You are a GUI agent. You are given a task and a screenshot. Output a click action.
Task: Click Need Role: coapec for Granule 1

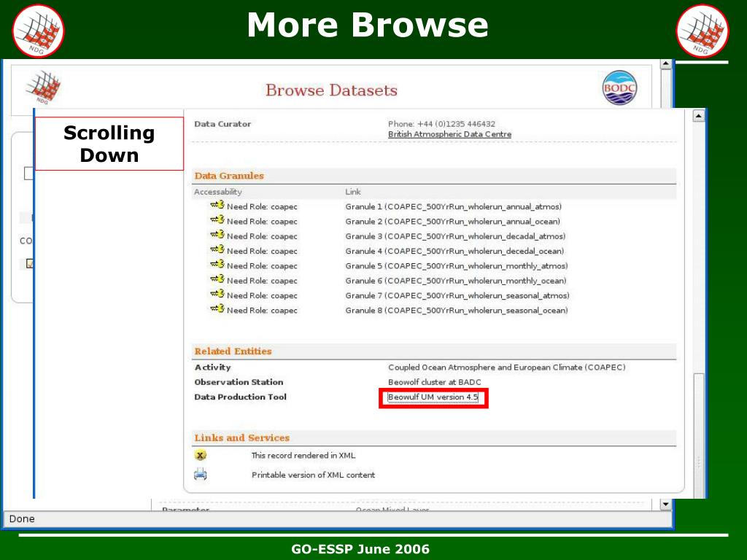(x=262, y=206)
